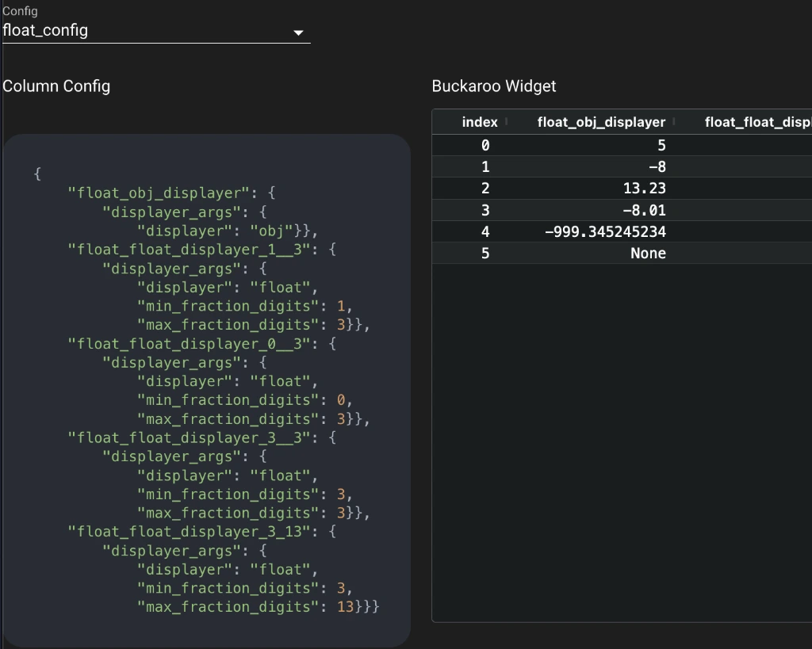Click the Column Config heading
812x649 pixels.
click(x=56, y=86)
